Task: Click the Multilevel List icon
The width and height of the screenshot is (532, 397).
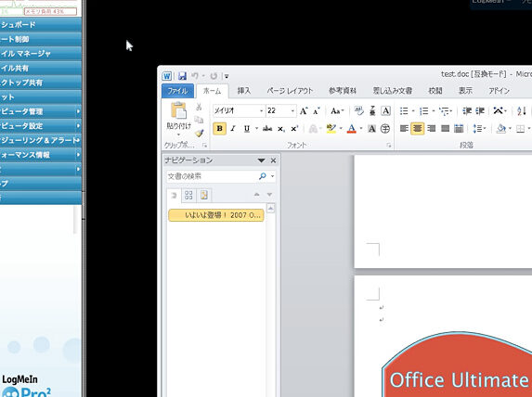Action: pyautogui.click(x=444, y=111)
